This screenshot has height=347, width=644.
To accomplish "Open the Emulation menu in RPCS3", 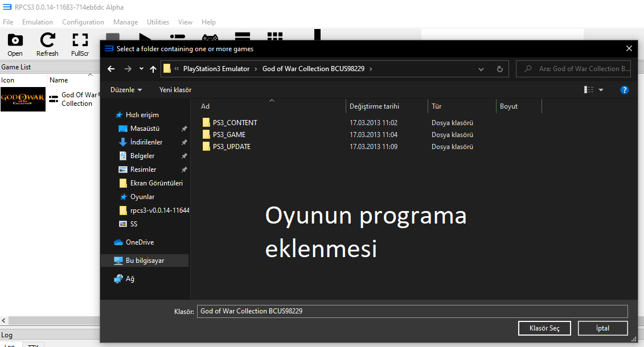I will tap(38, 22).
